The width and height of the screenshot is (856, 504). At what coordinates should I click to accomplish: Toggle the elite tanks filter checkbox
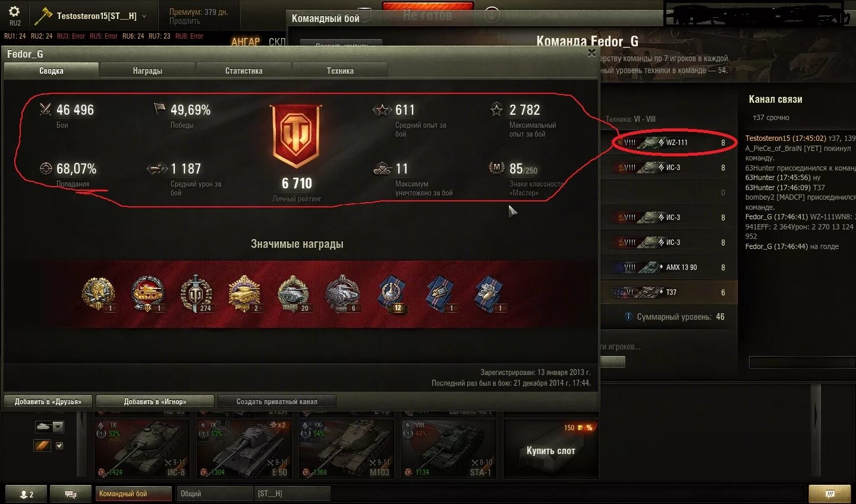[x=59, y=445]
